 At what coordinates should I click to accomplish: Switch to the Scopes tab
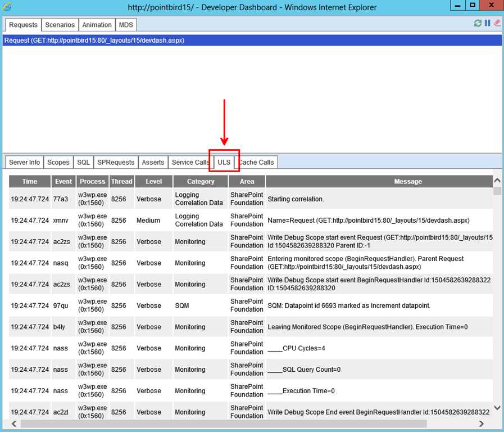[x=58, y=162]
